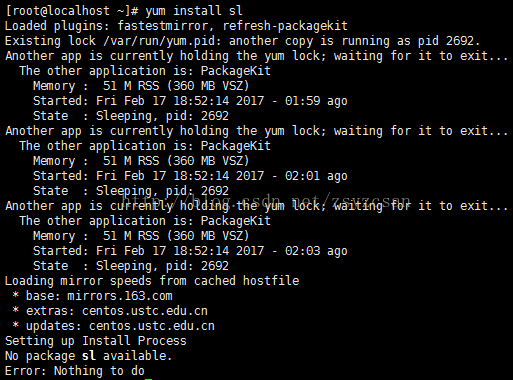Click the '01:59 ago' timestamp
Viewport: 513px width, 380px height.
coord(316,101)
